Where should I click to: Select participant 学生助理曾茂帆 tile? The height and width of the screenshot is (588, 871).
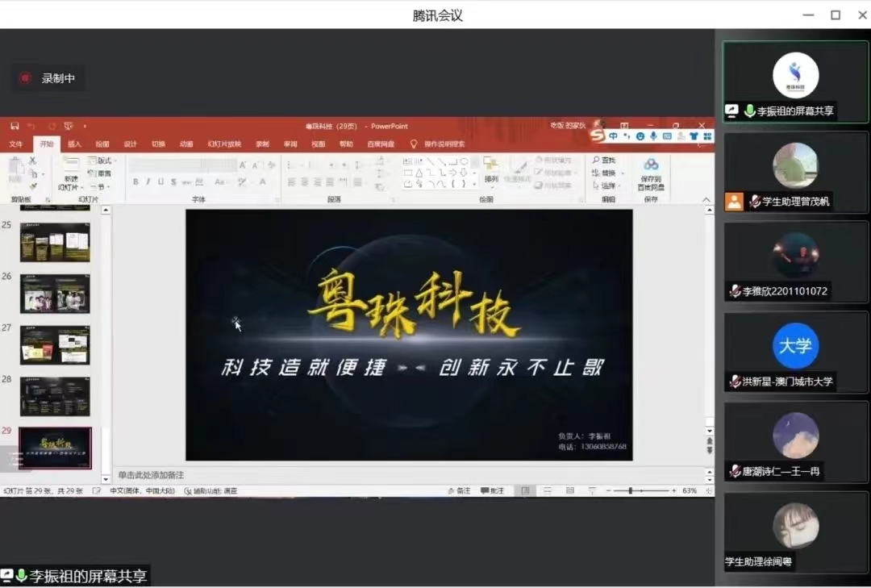tap(795, 172)
